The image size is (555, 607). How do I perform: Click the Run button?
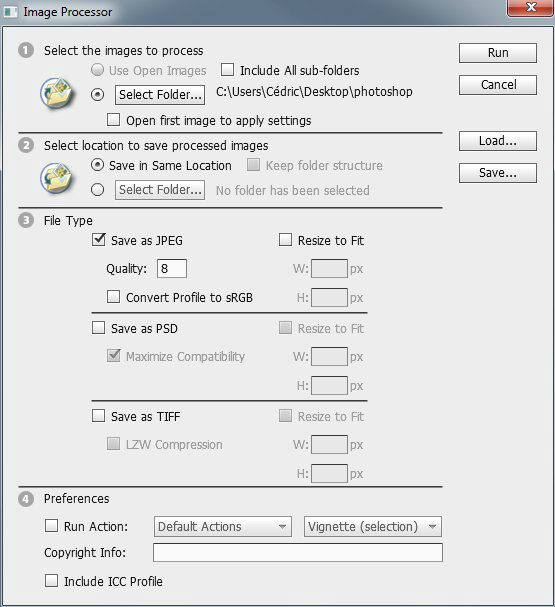[x=498, y=53]
